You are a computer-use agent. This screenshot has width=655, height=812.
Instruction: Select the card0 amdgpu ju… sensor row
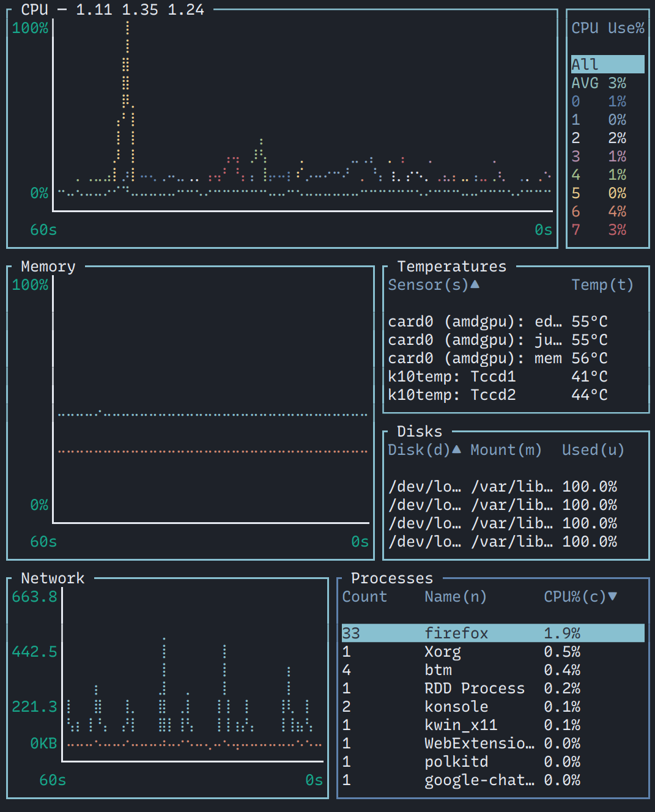point(516,339)
